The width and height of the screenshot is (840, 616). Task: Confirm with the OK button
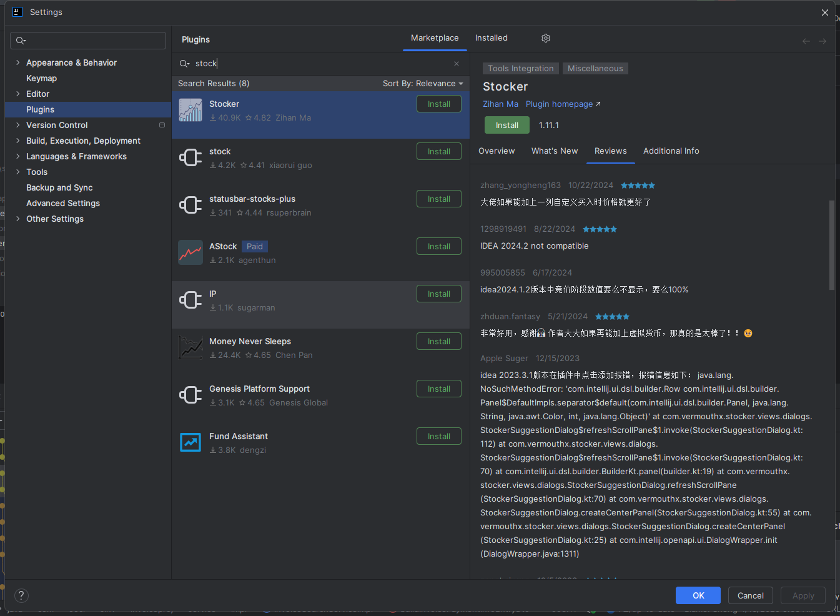(698, 595)
